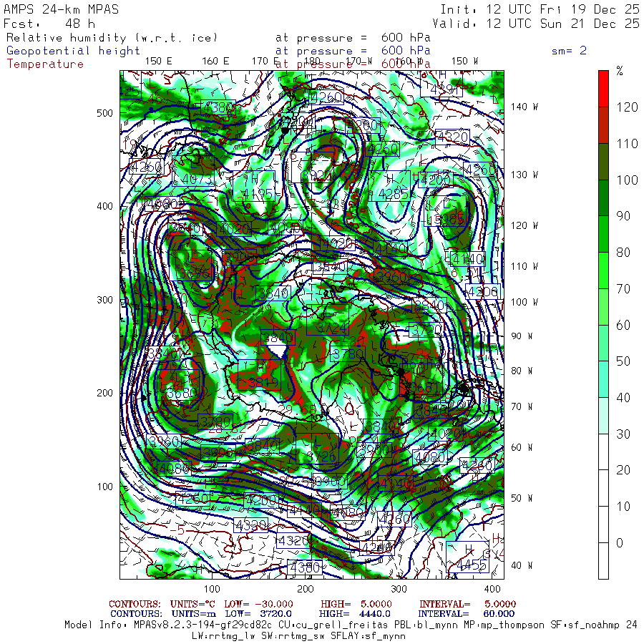Click the '%' unit label above the colorbar

pos(620,72)
